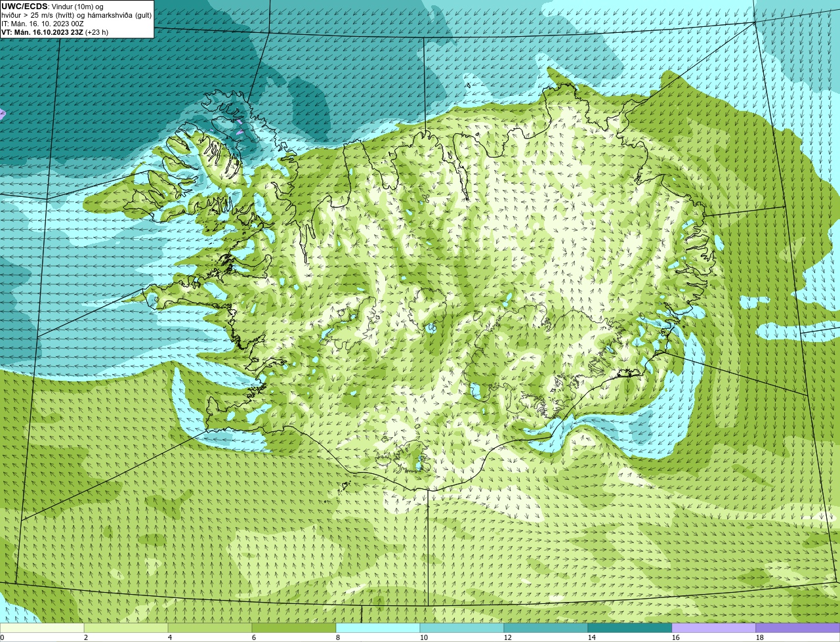Click the 'IT: Mán. 16. 10. 2023 00Z' line

(x=43, y=24)
